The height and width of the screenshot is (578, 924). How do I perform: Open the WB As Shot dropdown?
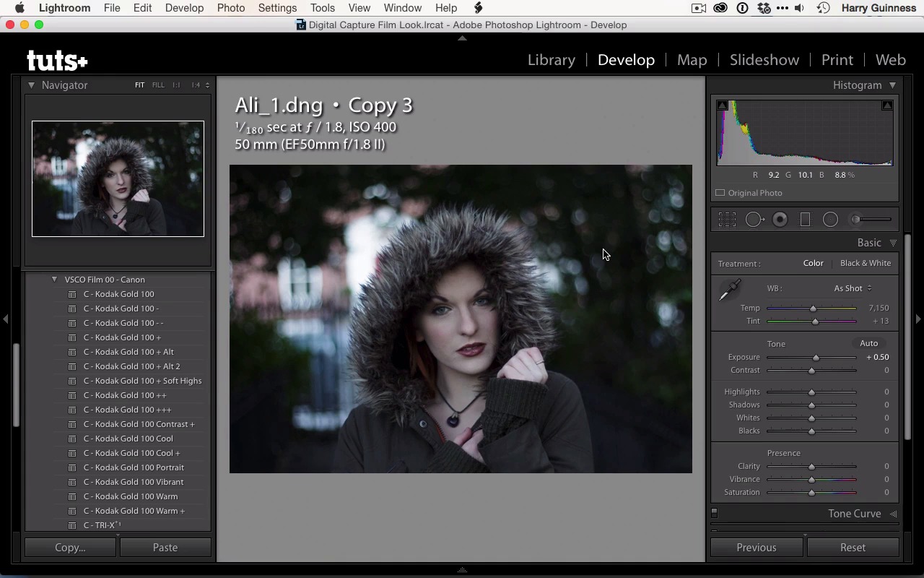click(853, 288)
